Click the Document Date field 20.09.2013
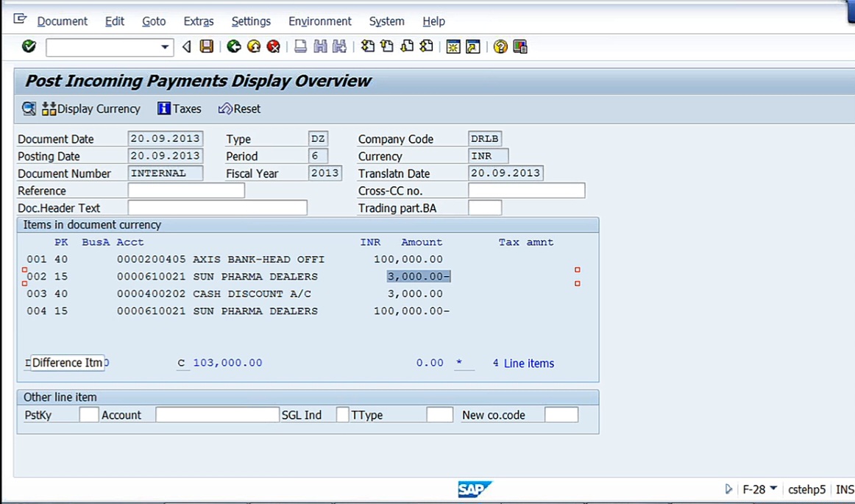 166,138
